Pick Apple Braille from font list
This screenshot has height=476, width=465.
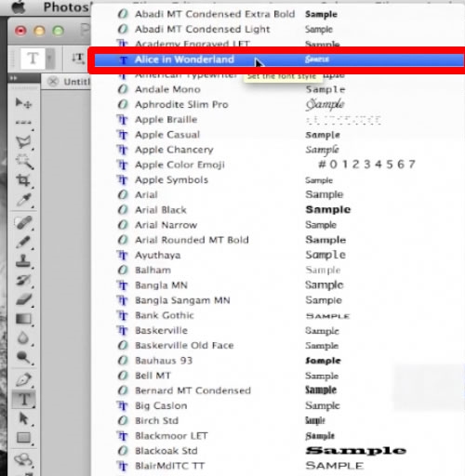[x=166, y=120]
